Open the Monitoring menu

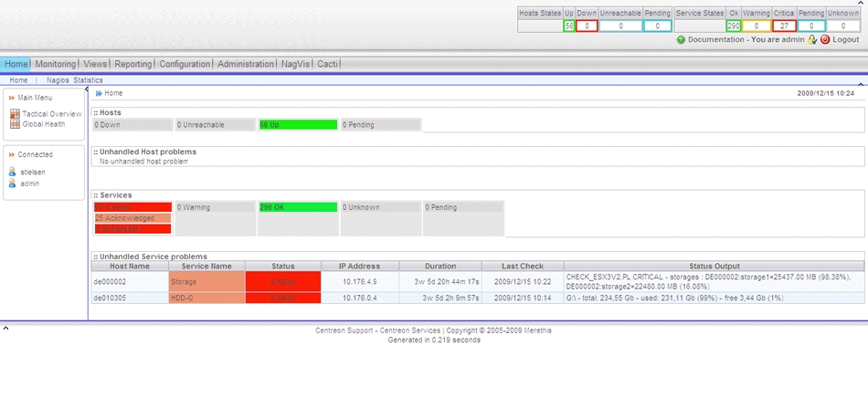(56, 64)
